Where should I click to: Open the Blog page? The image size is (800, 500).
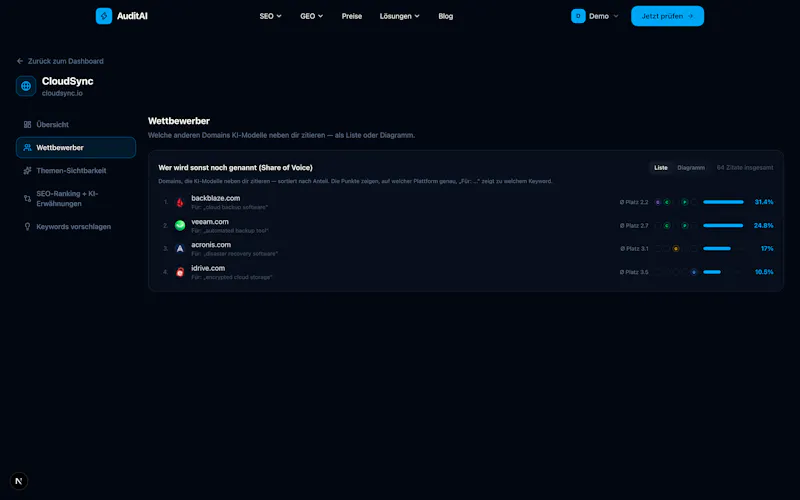click(445, 16)
